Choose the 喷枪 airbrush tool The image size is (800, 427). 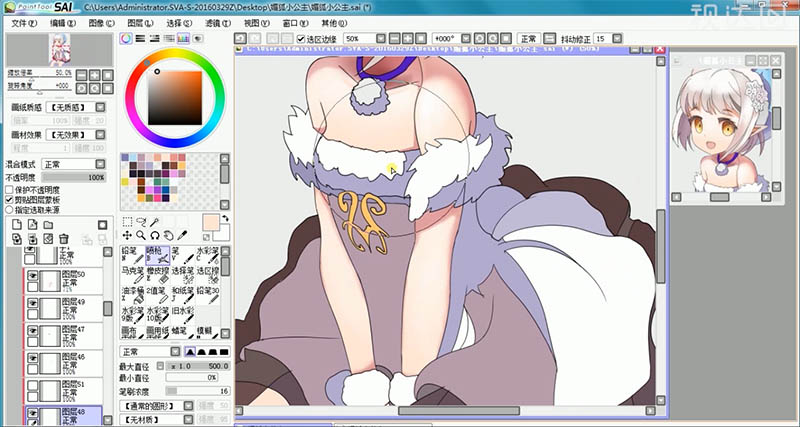click(x=158, y=255)
